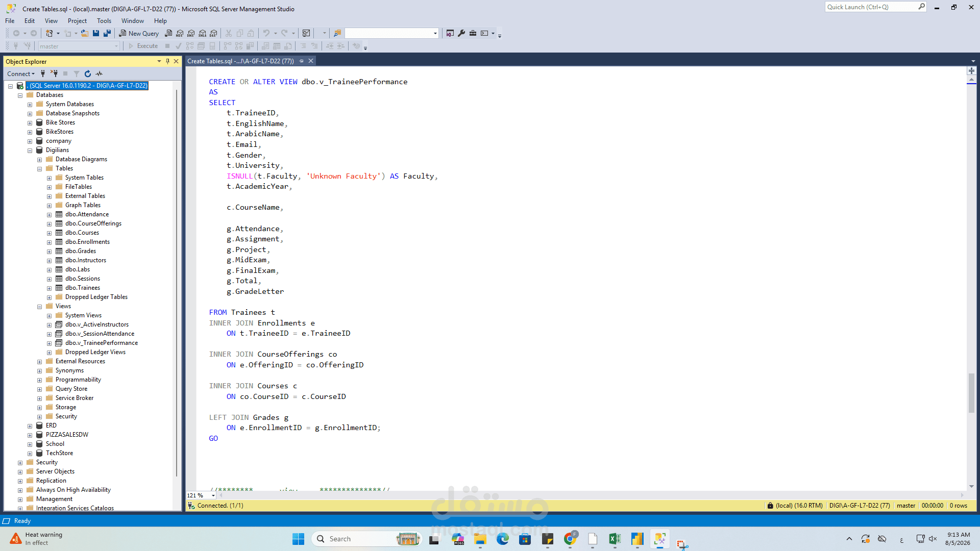980x551 pixels.
Task: Toggle auto-hide pin on Object Explorer
Action: [167, 61]
